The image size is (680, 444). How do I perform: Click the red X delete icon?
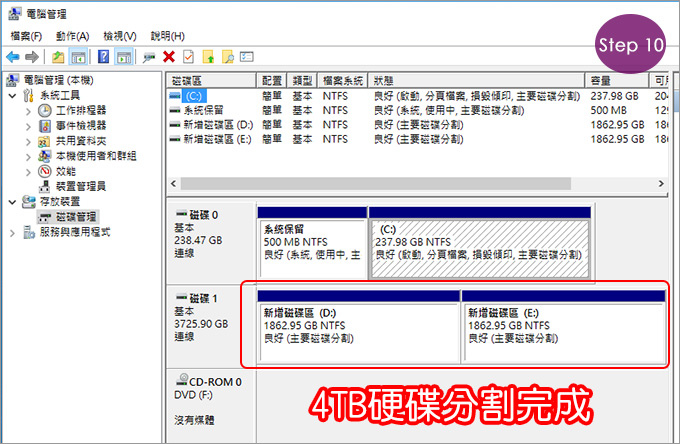[169, 57]
